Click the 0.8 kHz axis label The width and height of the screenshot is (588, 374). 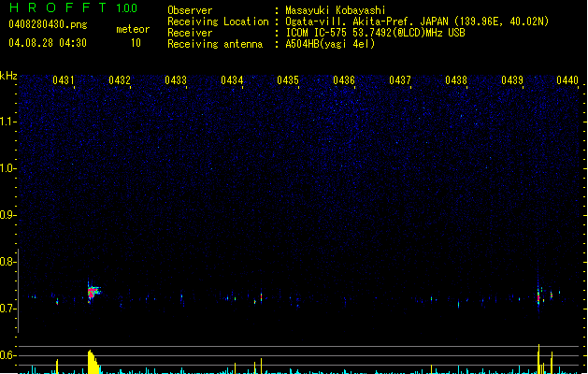pyautogui.click(x=8, y=262)
